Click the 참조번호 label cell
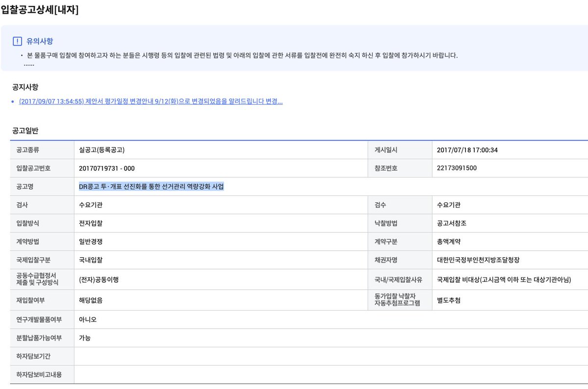588x389 pixels. tap(400, 168)
